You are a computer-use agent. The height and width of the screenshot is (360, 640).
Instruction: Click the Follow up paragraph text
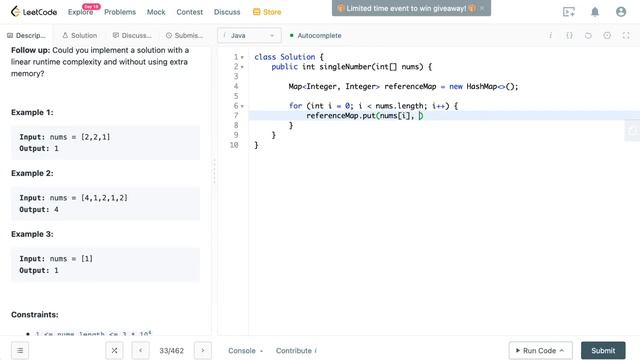(x=100, y=62)
